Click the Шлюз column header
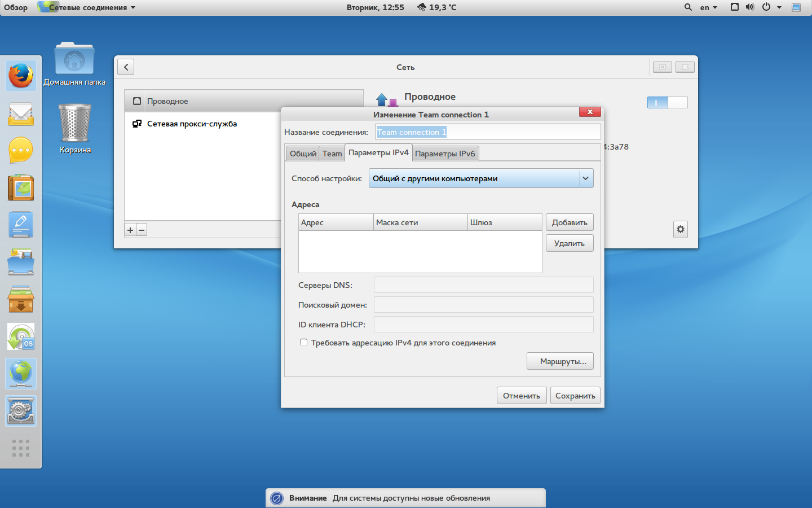The width and height of the screenshot is (812, 508). point(505,222)
